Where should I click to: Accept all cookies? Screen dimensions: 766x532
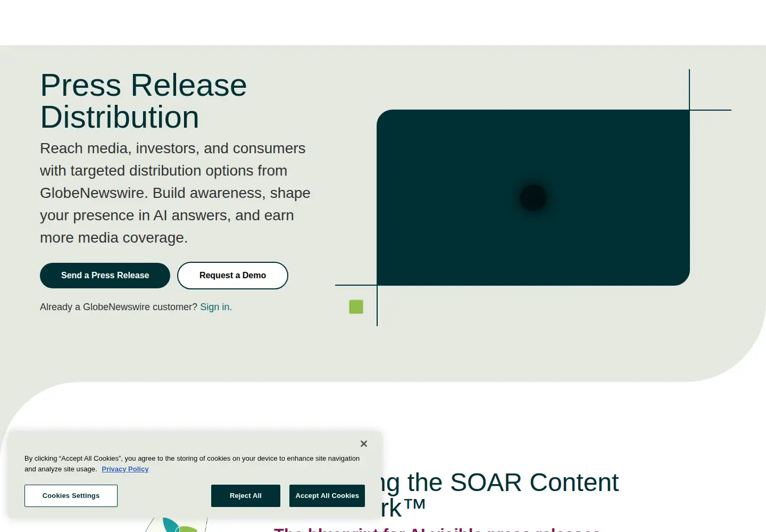coord(327,496)
